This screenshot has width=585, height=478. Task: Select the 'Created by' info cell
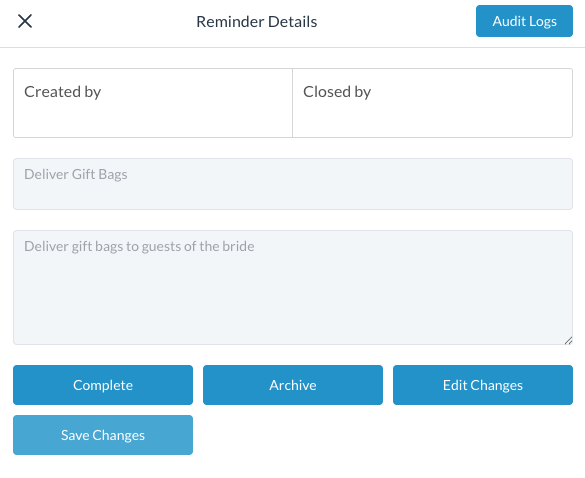(x=153, y=103)
